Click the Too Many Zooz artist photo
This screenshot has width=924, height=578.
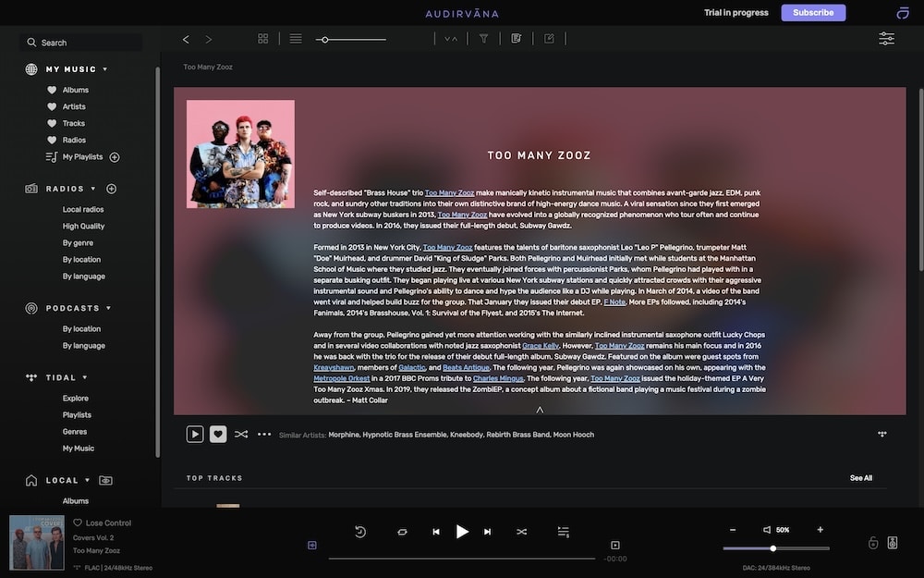click(240, 154)
